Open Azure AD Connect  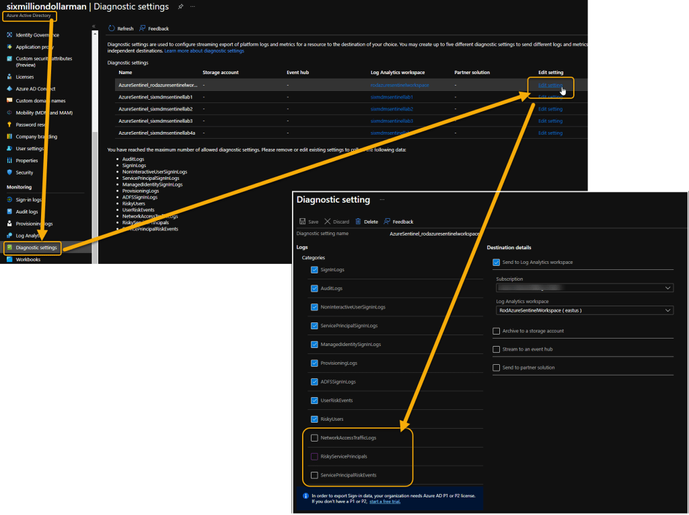click(x=31, y=89)
